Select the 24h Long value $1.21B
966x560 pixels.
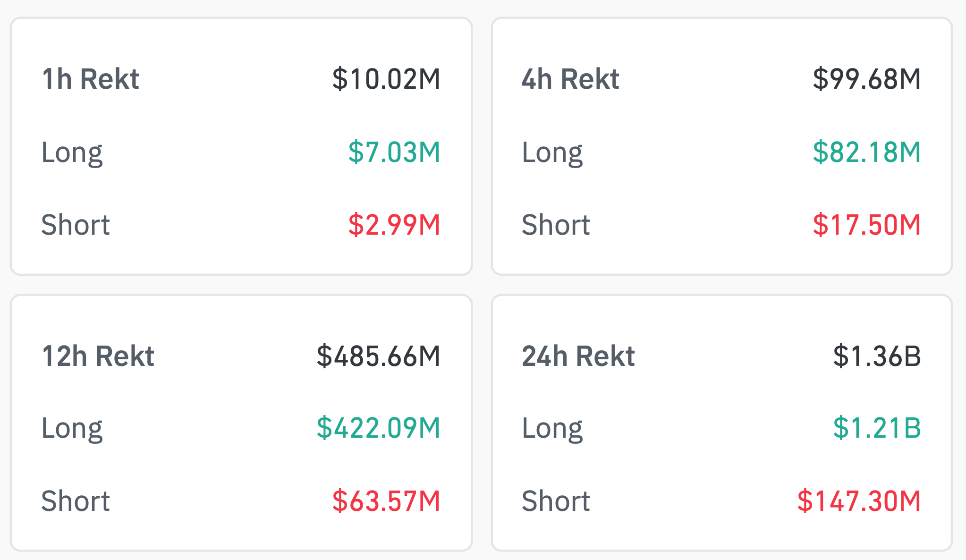click(877, 428)
